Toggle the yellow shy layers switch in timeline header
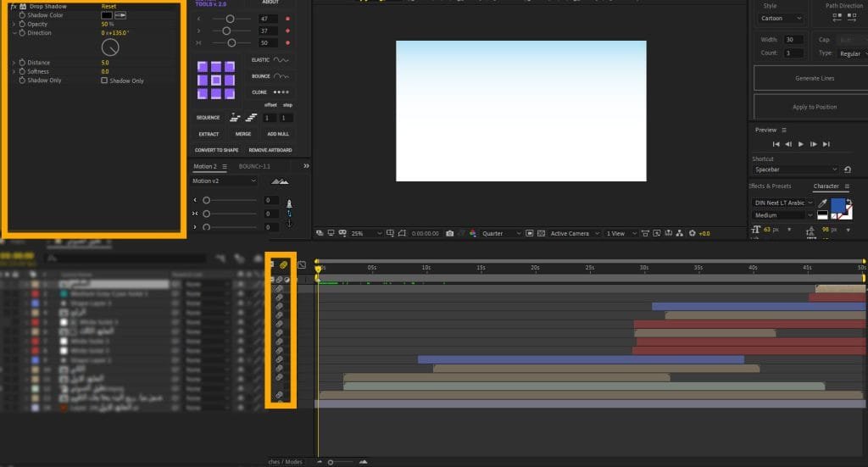The height and width of the screenshot is (467, 868). pyautogui.click(x=283, y=265)
